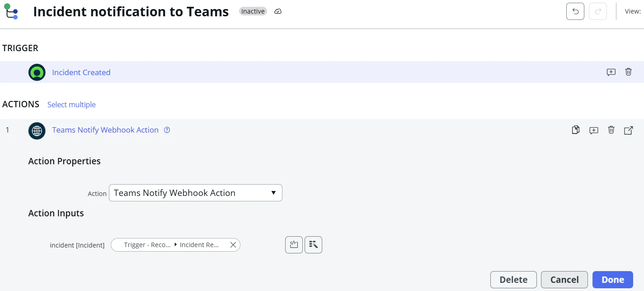Click the View: label
Image resolution: width=644 pixels, height=291 pixels.
[x=633, y=11]
